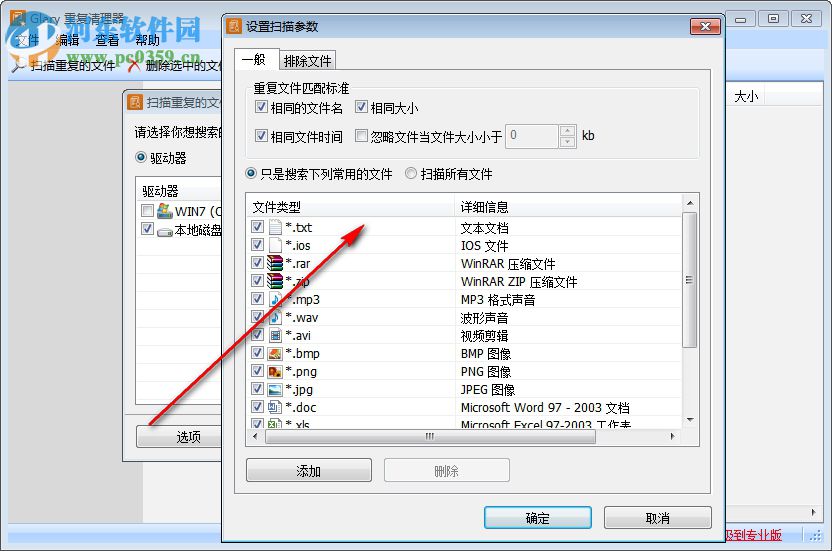Uncheck the *.rar file type checkbox
Image resolution: width=832 pixels, height=551 pixels.
coord(257,263)
